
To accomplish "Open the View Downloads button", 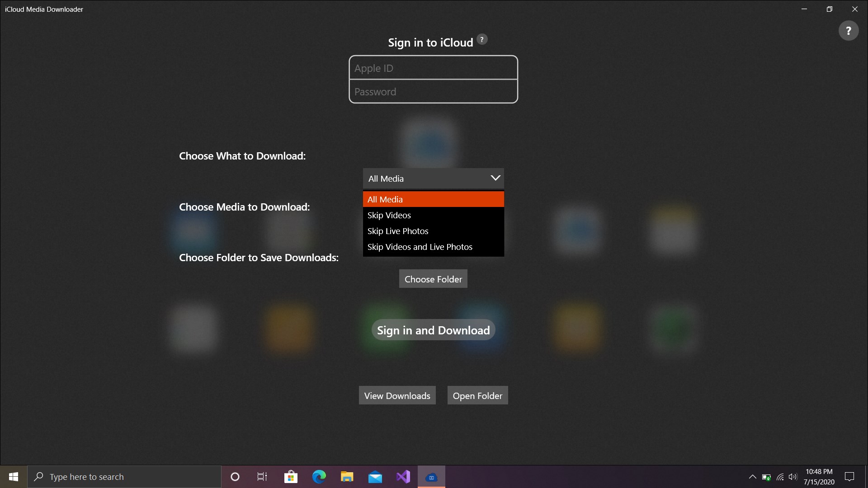I will (x=397, y=395).
